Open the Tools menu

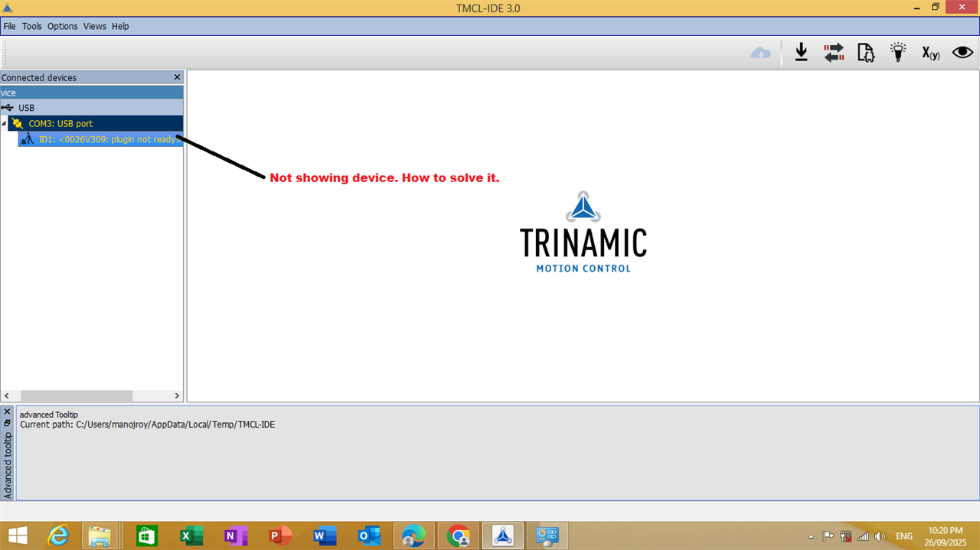point(32,26)
